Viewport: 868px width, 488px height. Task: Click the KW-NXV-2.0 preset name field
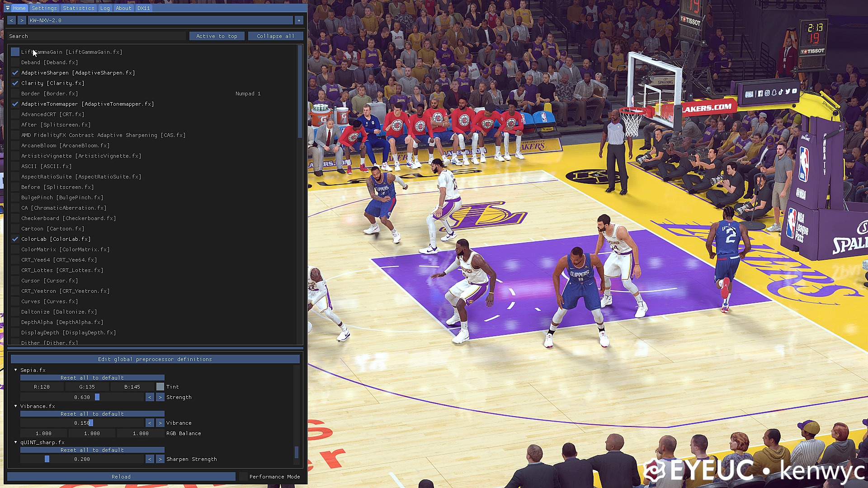(160, 20)
